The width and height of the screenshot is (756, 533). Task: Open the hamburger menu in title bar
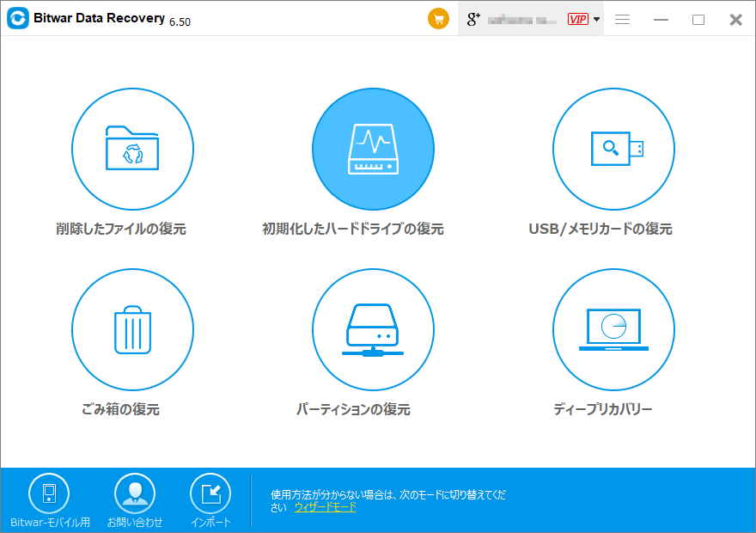(622, 20)
